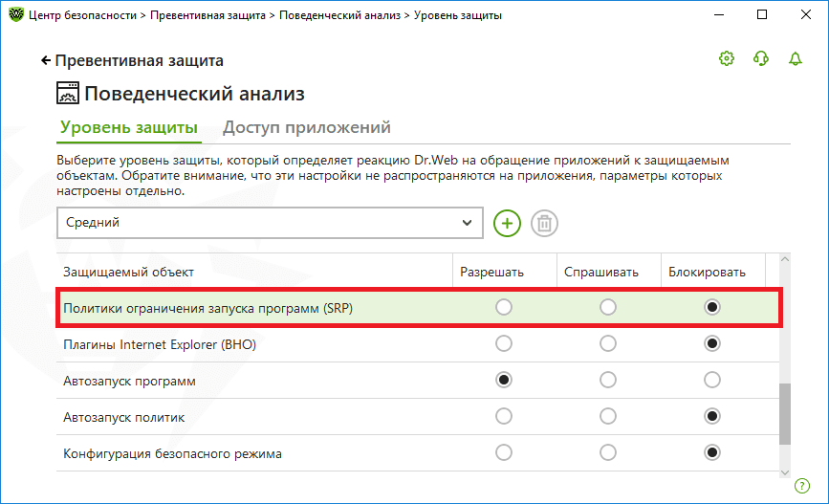Set SRP policies to Спрашивать
Viewport: 829px width, 504px height.
607,307
